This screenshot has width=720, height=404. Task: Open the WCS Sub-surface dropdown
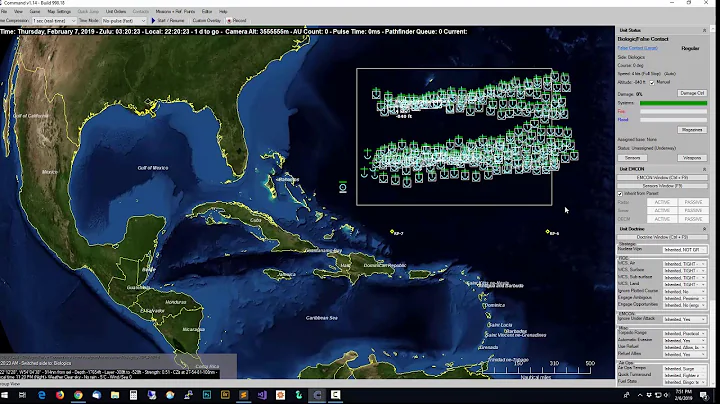click(x=685, y=278)
